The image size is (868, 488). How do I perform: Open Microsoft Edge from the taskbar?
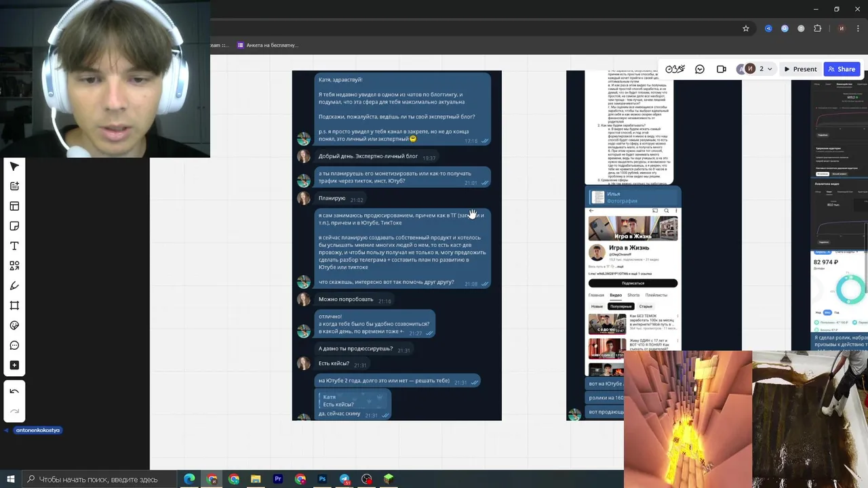pos(189,479)
